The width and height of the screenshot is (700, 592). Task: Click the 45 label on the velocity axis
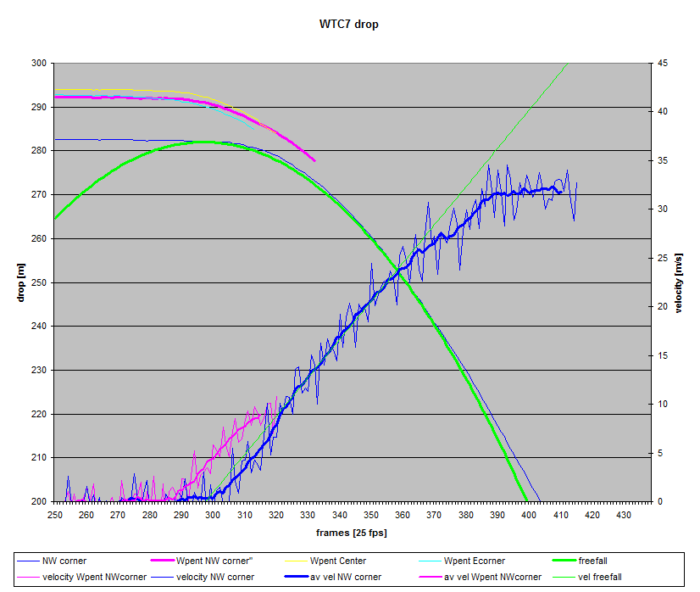[663, 64]
